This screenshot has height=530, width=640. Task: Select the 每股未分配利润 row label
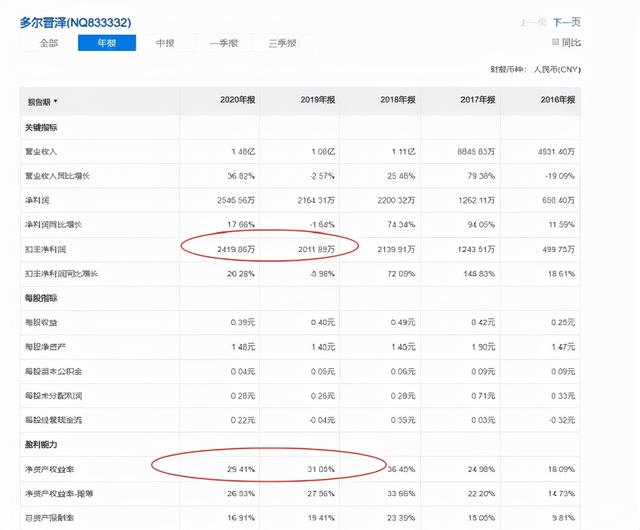coord(53,396)
